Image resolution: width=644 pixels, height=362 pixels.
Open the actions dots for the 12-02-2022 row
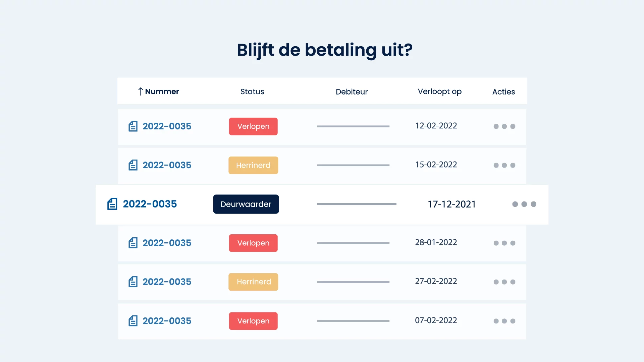click(x=504, y=126)
